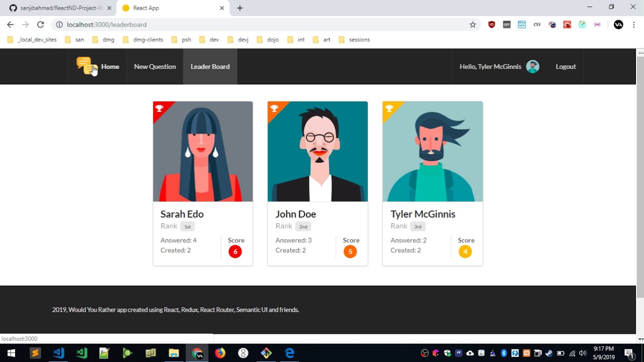The width and height of the screenshot is (644, 362).
Task: Click the CSS extension icon
Action: pyautogui.click(x=537, y=25)
